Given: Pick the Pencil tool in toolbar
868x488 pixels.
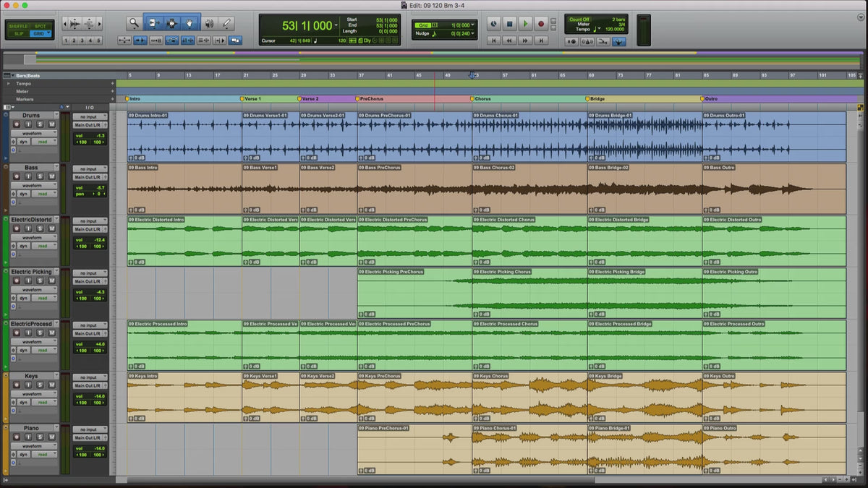Looking at the screenshot, I should (x=227, y=23).
